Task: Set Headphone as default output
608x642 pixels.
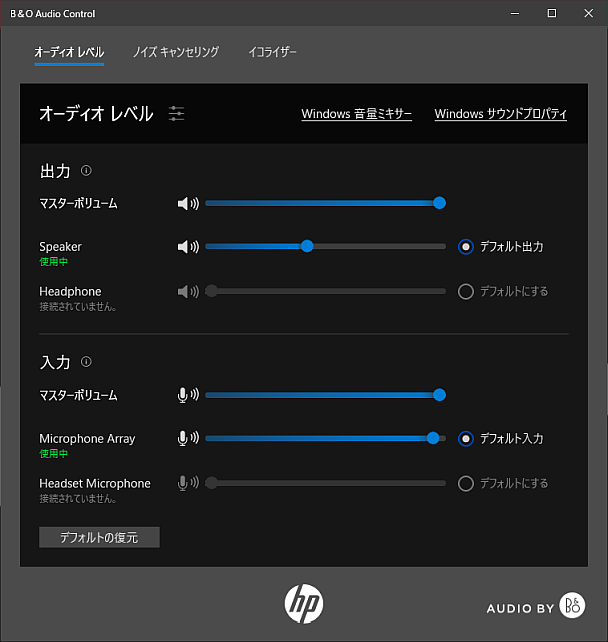Action: [466, 292]
